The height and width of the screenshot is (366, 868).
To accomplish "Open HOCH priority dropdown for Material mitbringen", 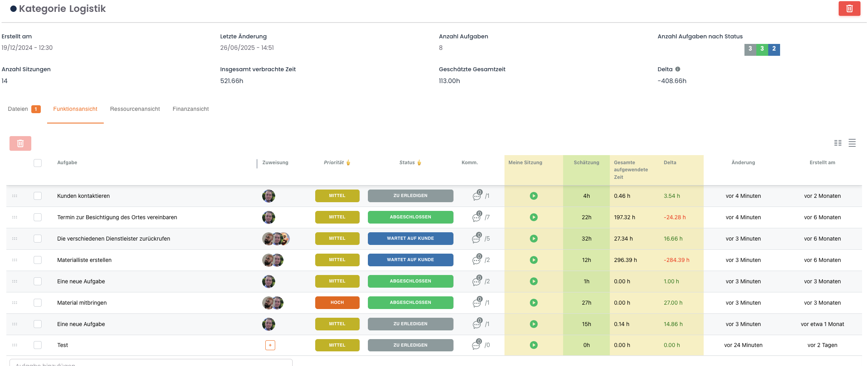I will click(337, 303).
